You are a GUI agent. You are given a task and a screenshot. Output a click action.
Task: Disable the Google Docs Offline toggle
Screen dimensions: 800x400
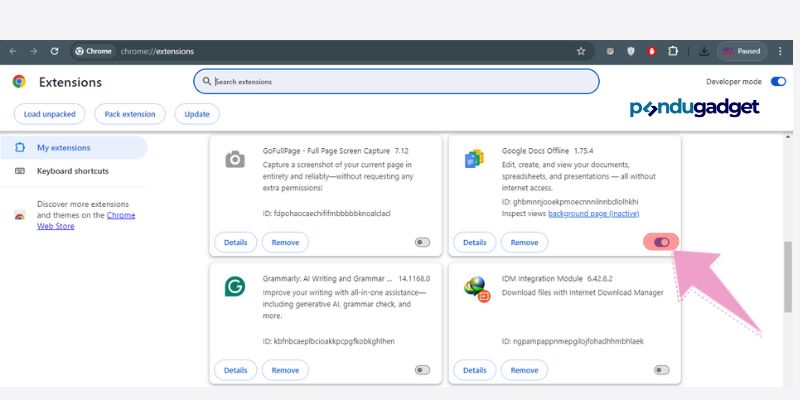[661, 242]
